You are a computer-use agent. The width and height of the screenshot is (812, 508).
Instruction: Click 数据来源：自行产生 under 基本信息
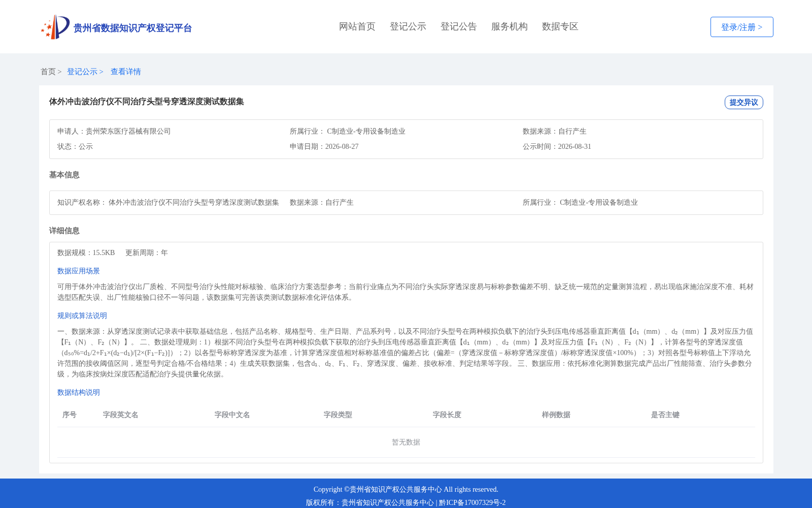click(x=322, y=202)
